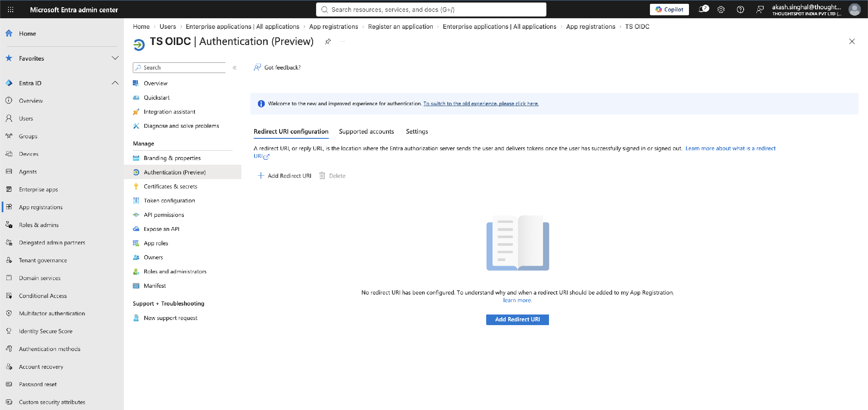Open the settings gear icon
Screen dimensions: 868x410
point(721,9)
